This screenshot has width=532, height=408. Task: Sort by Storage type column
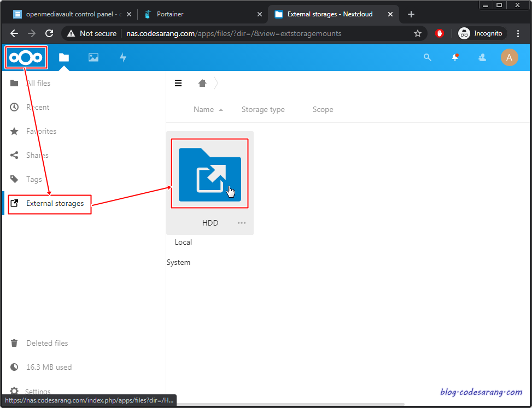point(263,109)
